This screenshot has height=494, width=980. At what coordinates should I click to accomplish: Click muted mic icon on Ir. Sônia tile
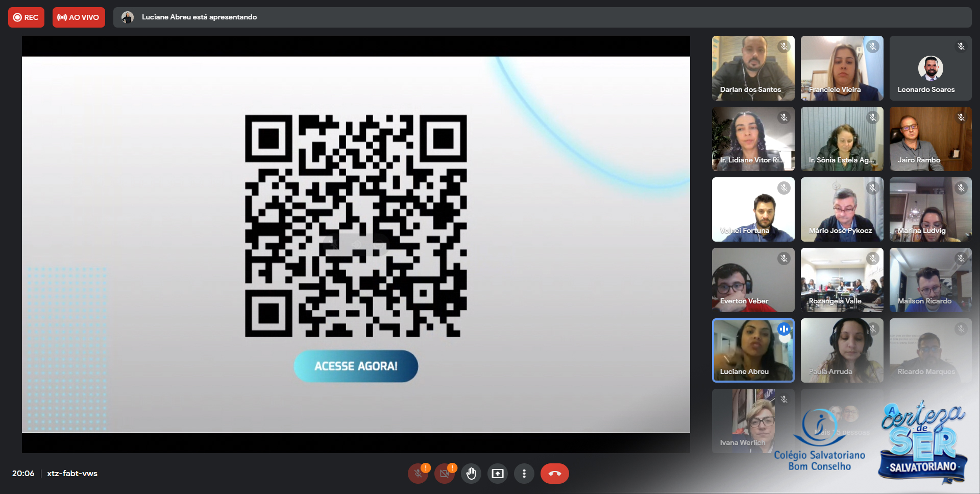pyautogui.click(x=873, y=117)
